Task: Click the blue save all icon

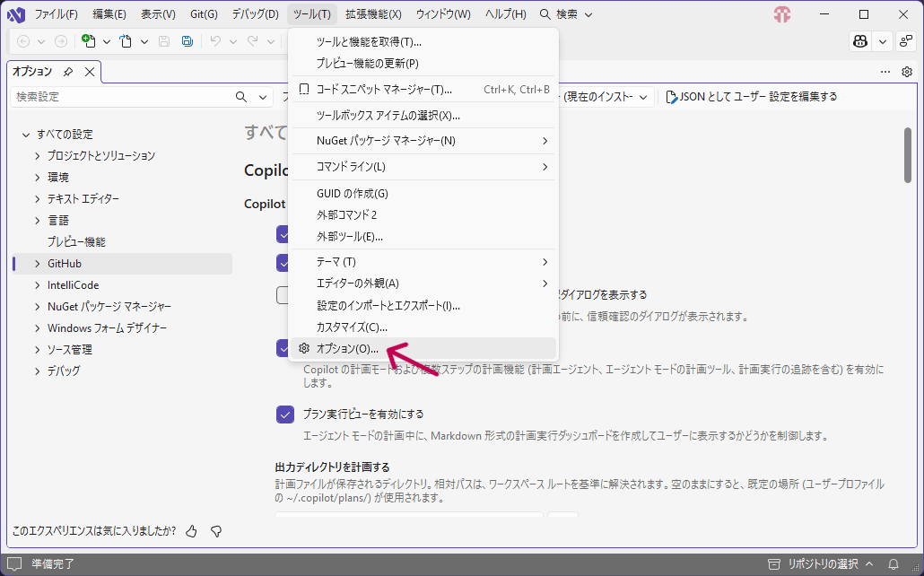Action: [187, 41]
